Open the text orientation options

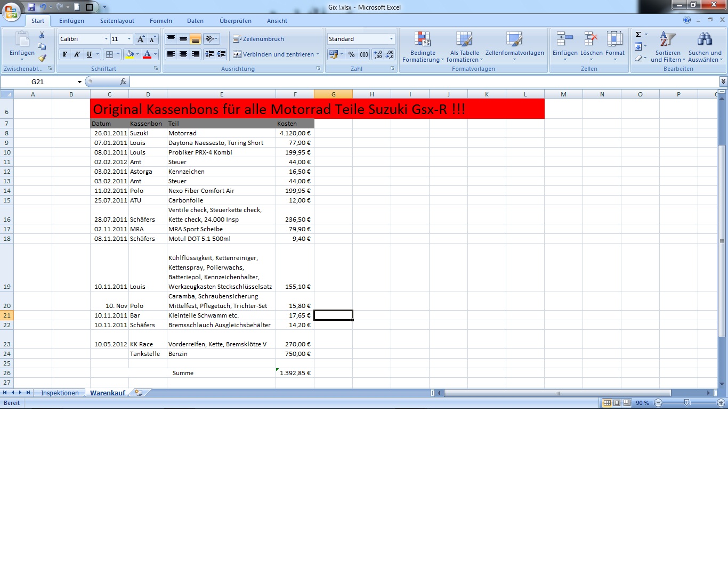point(212,39)
